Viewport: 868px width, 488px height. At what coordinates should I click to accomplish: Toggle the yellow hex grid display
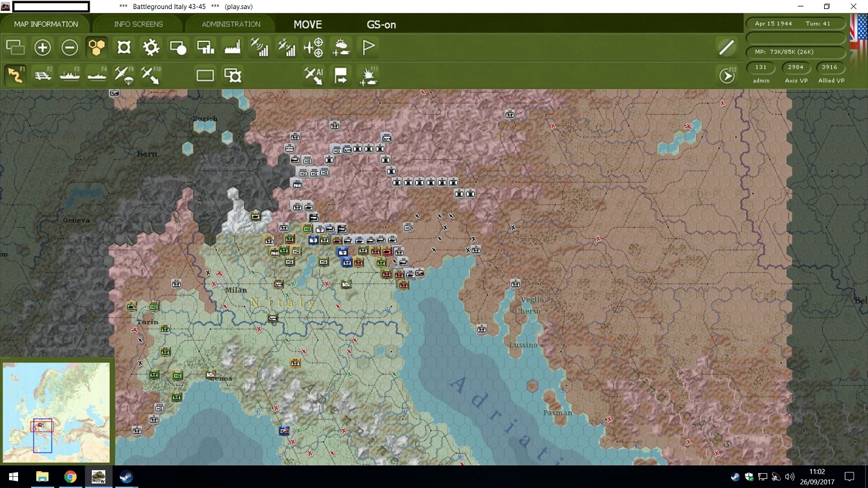tap(97, 47)
